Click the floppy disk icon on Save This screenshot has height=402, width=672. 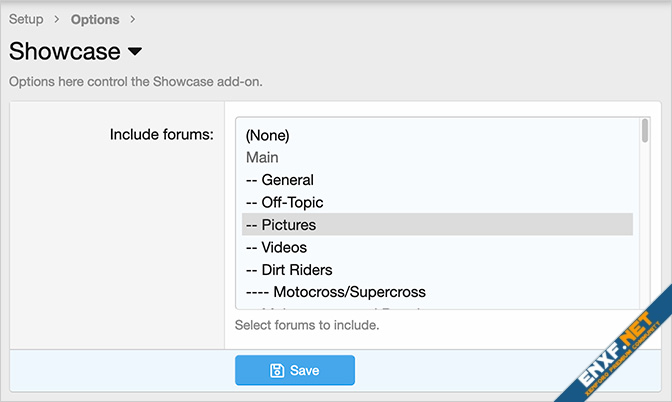tap(277, 371)
